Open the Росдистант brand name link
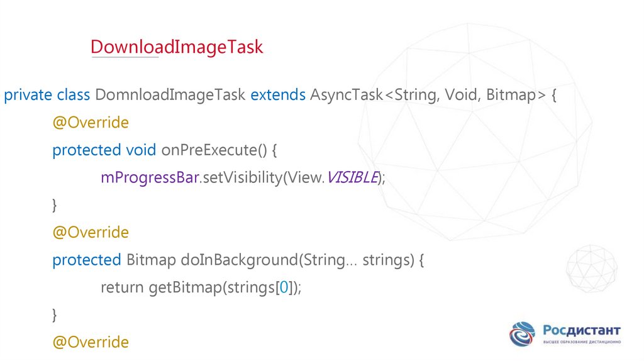 582,330
